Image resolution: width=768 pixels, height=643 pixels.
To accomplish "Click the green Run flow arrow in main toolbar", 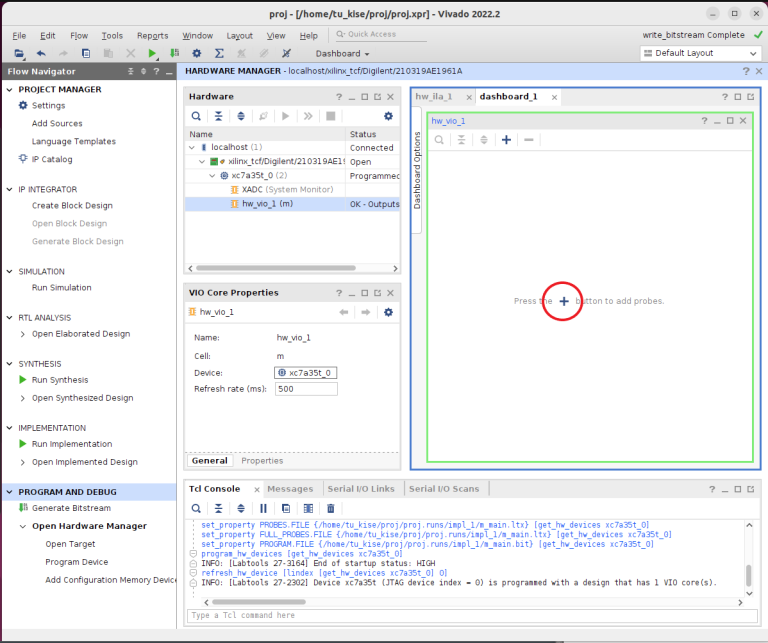I will 152,53.
